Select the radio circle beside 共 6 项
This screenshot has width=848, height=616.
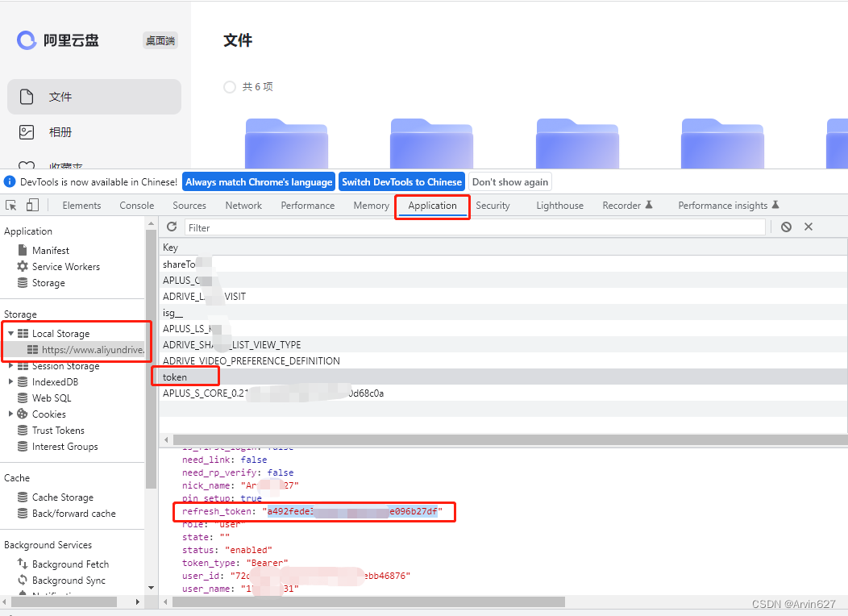pos(230,86)
